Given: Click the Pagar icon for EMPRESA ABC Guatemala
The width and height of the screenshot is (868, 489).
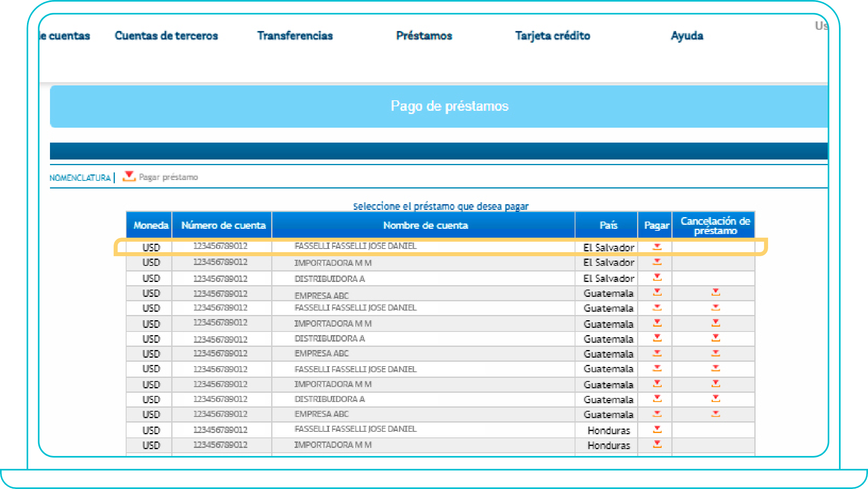Looking at the screenshot, I should 657,293.
